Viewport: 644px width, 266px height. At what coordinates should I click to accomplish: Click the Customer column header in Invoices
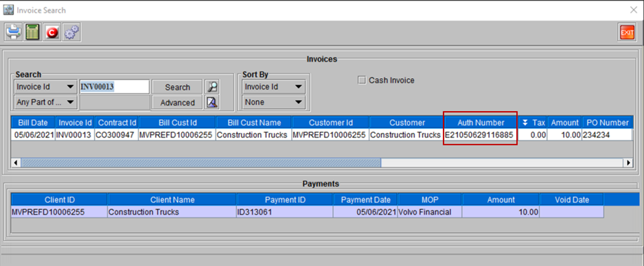pyautogui.click(x=406, y=123)
